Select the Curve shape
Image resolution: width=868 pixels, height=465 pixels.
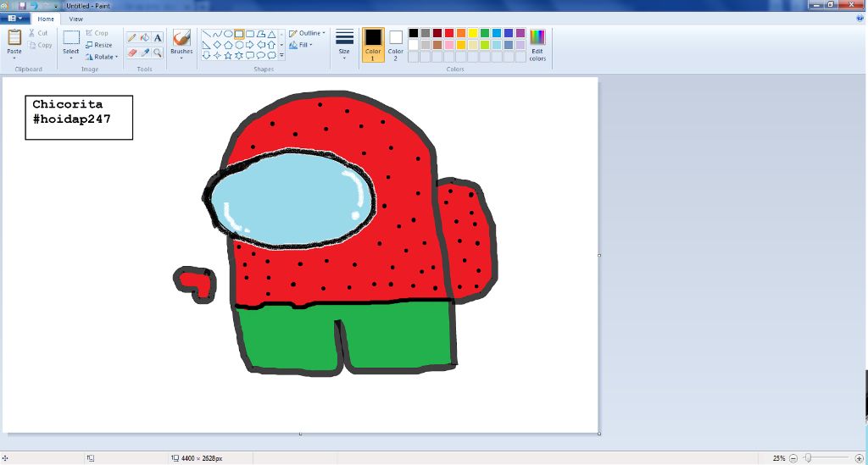217,34
